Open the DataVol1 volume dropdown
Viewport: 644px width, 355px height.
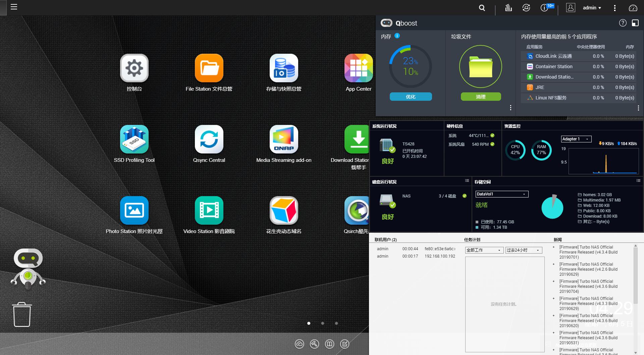(502, 194)
